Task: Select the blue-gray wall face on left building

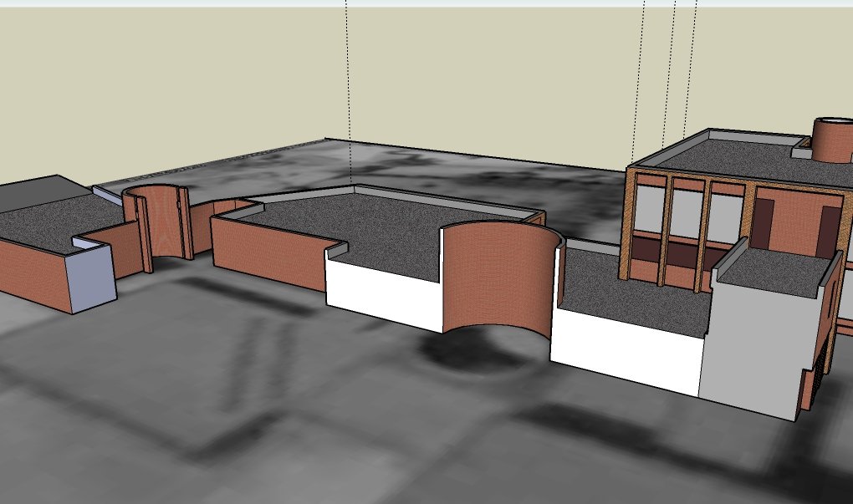Action: click(x=94, y=276)
